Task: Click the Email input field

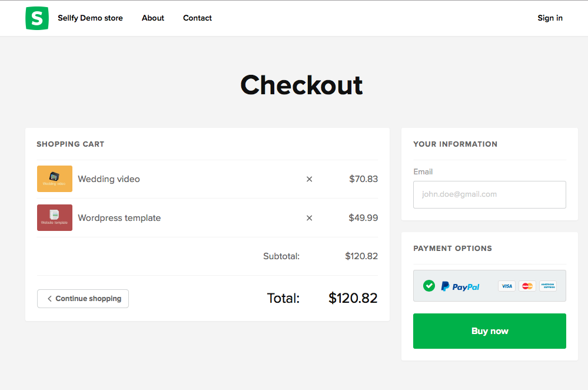Action: [x=489, y=194]
